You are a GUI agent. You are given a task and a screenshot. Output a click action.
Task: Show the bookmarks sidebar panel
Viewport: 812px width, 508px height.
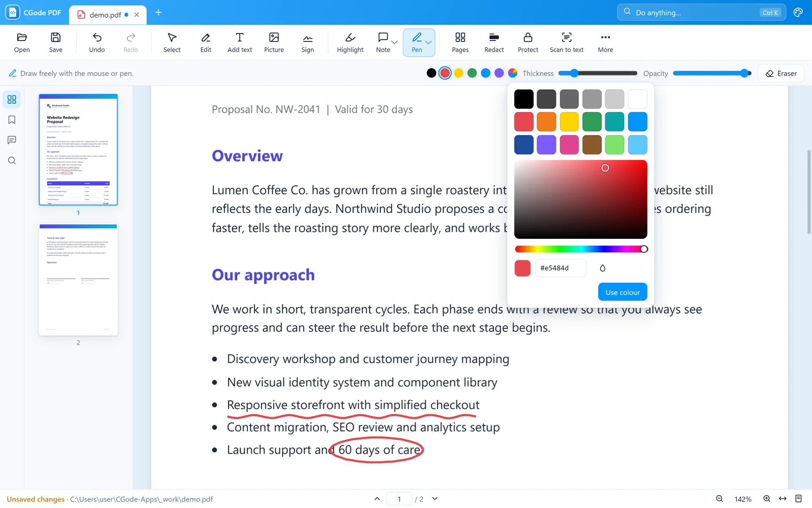pyautogui.click(x=12, y=120)
